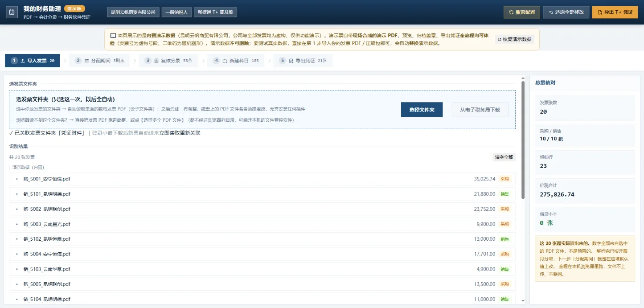Click 采购 tag on the 购_5005_昆明联创 row
The width and height of the screenshot is (644, 308).
coord(505,284)
